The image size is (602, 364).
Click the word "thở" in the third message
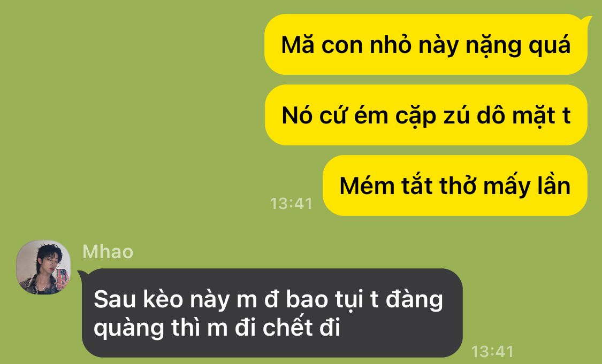click(x=458, y=185)
